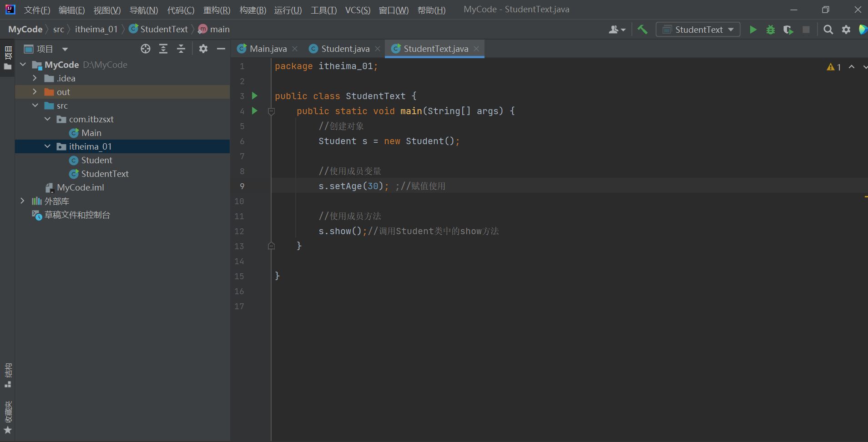Toggle fold end marker at line 13

271,246
